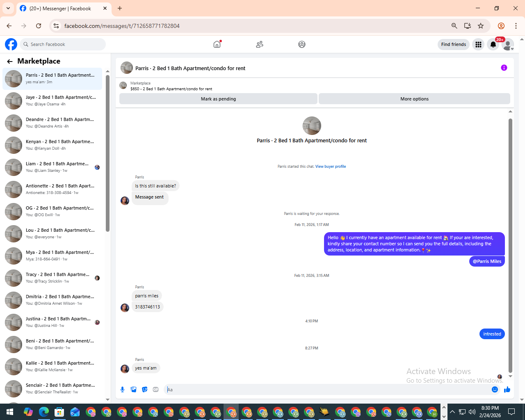
Task: Open View buyer profile link
Action: tap(331, 167)
